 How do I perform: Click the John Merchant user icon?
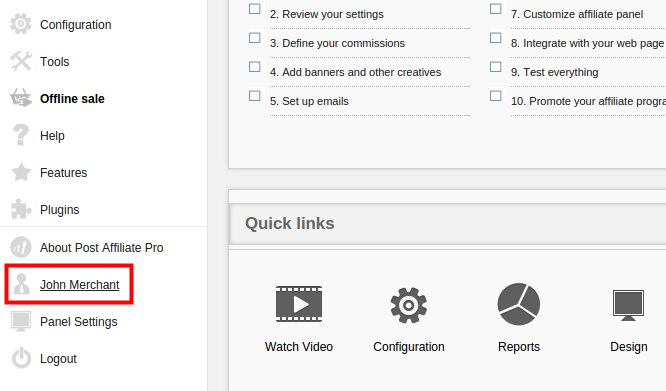(x=21, y=284)
